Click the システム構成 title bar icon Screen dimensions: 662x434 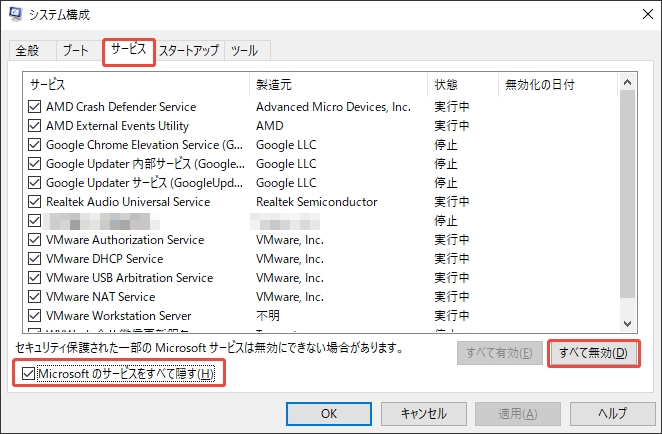click(16, 14)
